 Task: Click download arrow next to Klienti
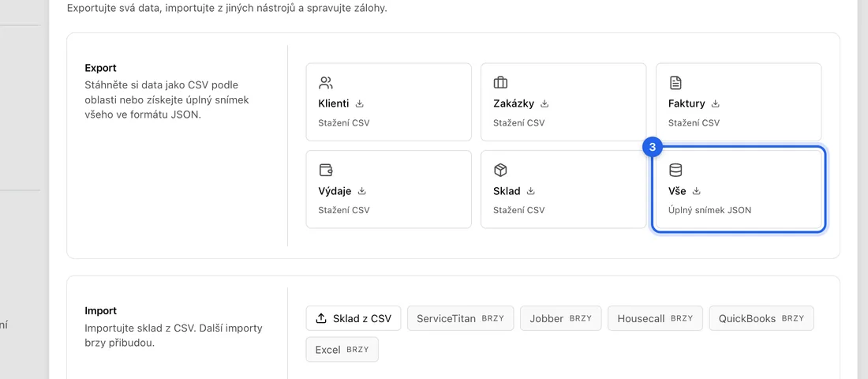[x=359, y=103]
